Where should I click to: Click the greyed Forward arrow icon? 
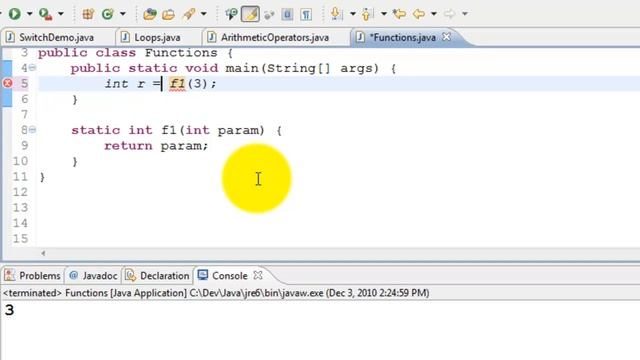click(x=449, y=14)
